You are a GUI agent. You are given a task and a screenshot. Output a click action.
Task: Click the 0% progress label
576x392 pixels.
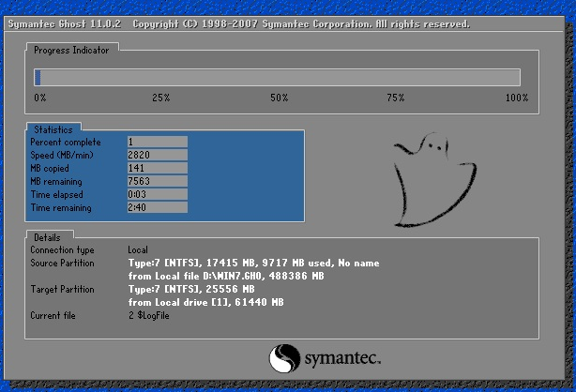(40, 98)
